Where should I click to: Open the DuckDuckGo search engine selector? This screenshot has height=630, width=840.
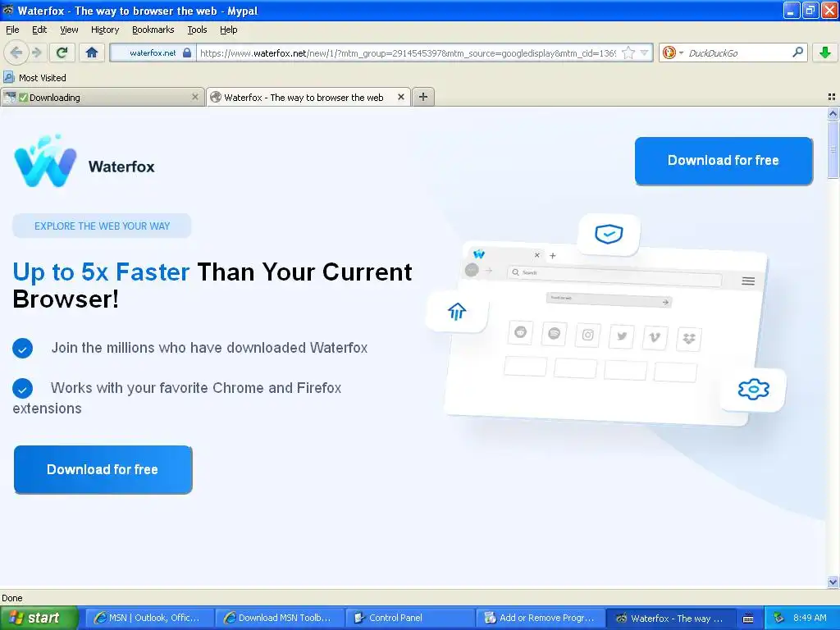673,52
